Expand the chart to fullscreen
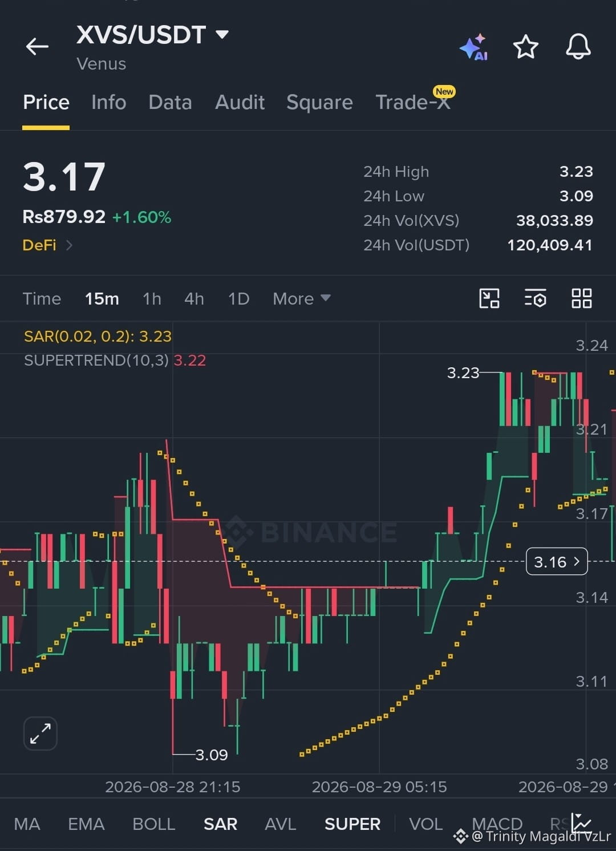616x851 pixels. (40, 733)
